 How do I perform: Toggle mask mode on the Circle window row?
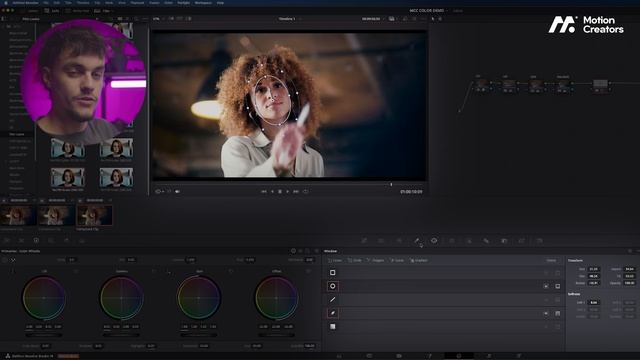[558, 286]
